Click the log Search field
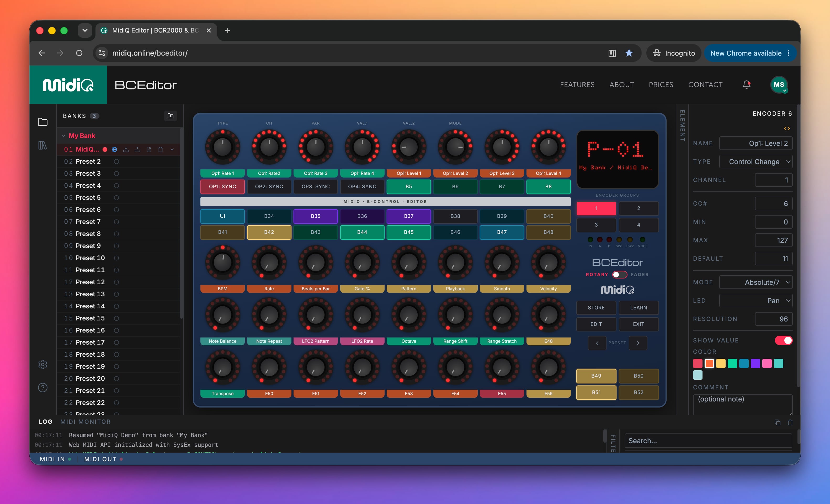Screen dimensions: 830x504 coord(708,441)
